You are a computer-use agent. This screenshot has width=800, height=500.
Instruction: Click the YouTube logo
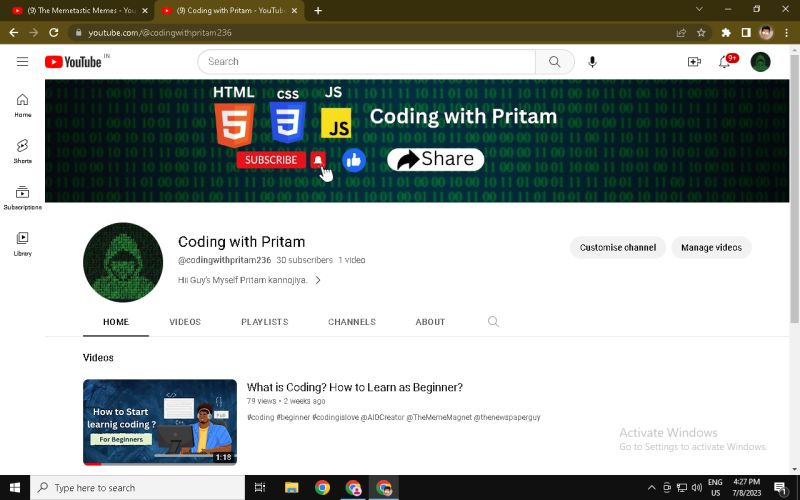pyautogui.click(x=73, y=62)
